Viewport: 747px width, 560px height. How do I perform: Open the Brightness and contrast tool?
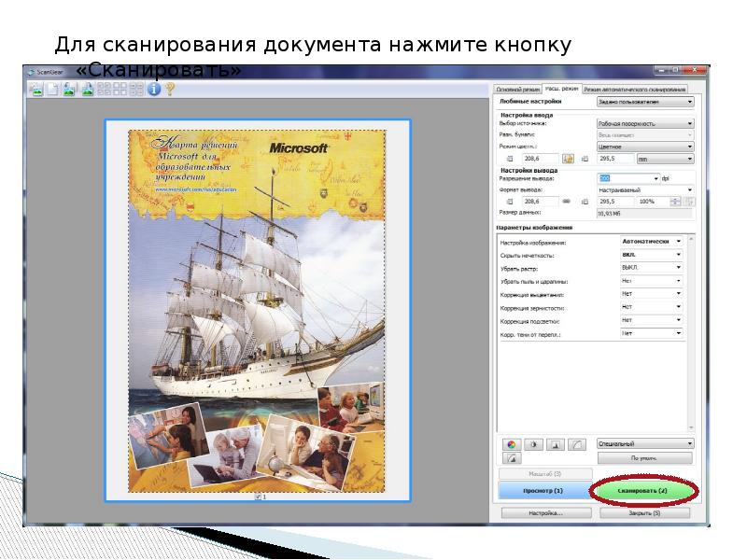(533, 445)
